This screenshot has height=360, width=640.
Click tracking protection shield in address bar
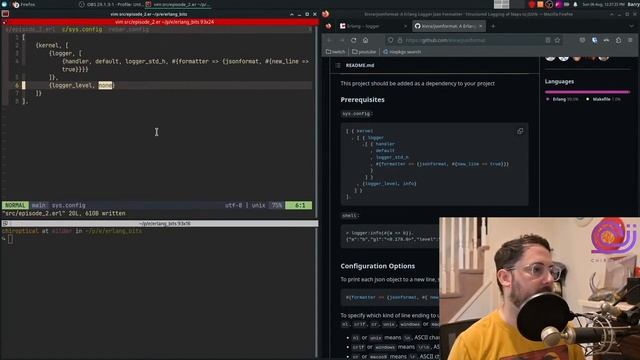click(391, 40)
